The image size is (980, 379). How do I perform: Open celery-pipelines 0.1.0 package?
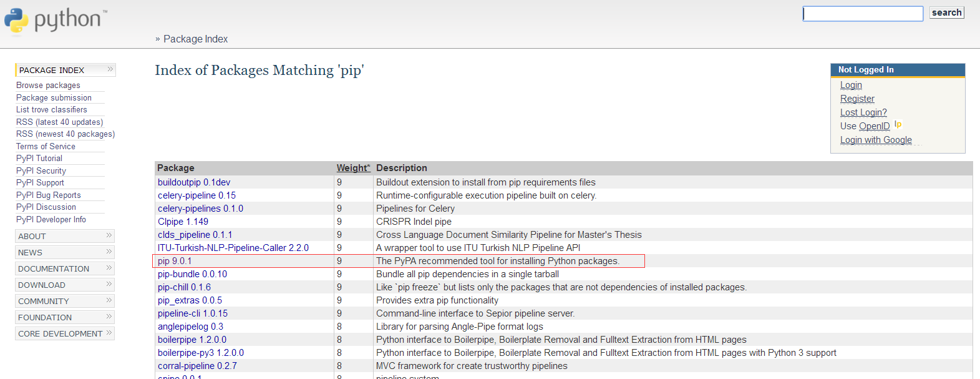200,209
